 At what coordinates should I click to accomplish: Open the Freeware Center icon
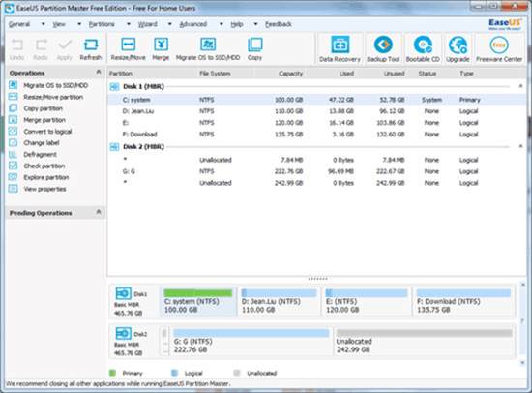click(x=499, y=49)
